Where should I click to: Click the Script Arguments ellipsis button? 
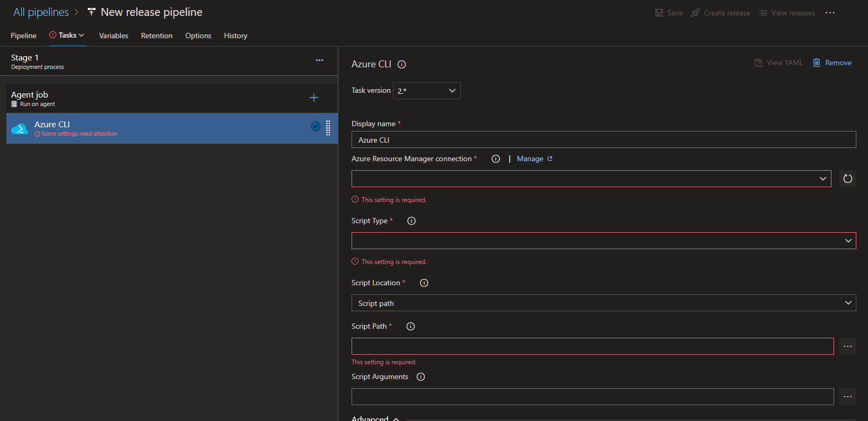pyautogui.click(x=847, y=397)
